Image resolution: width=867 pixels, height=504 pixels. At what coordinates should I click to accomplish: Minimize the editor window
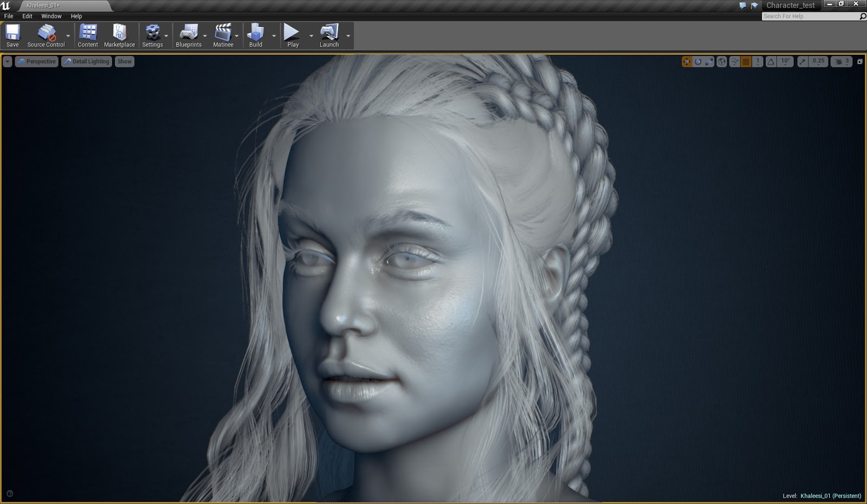tap(829, 4)
